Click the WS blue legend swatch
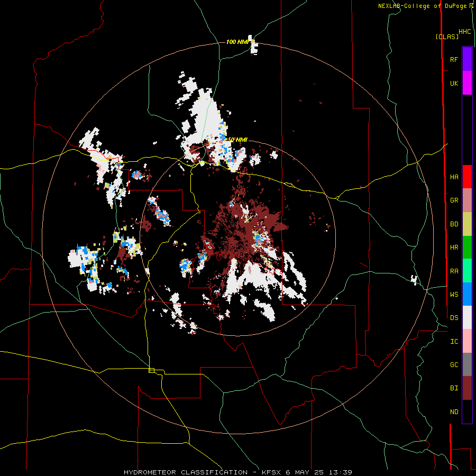The height and width of the screenshot is (476, 476). point(467,294)
